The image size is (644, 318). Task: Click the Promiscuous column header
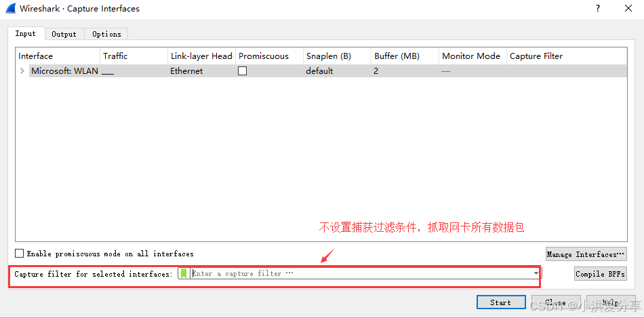tap(269, 56)
